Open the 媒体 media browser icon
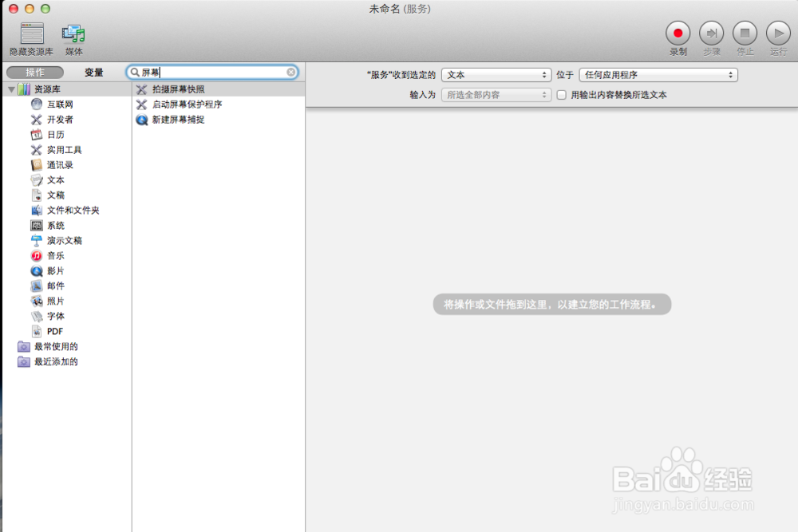The width and height of the screenshot is (798, 532). click(73, 33)
